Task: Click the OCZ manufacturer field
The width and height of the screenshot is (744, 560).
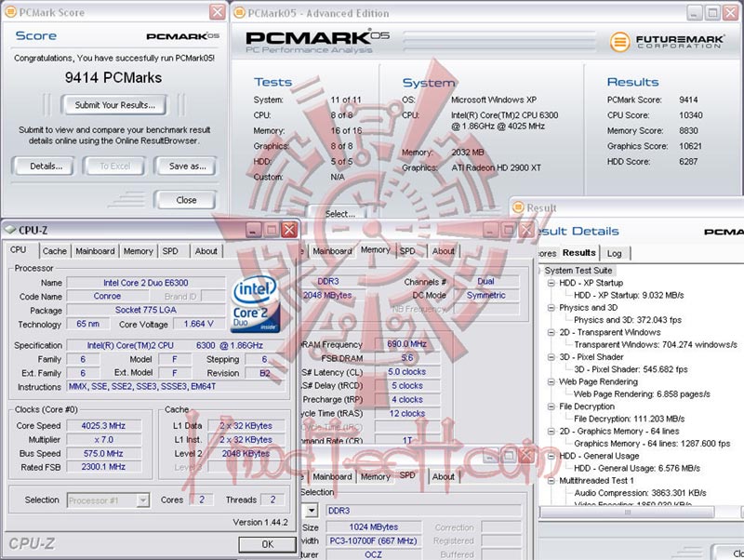Action: pos(374,554)
